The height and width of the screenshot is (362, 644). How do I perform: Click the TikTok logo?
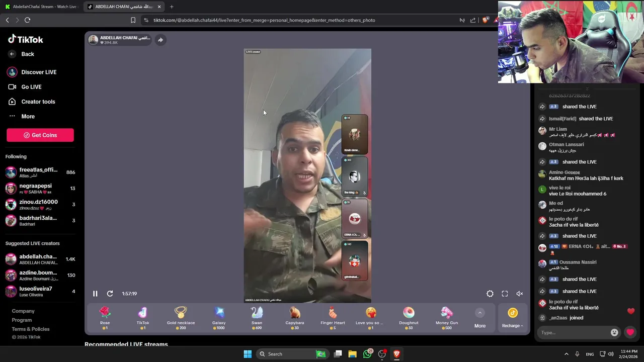pos(26,39)
